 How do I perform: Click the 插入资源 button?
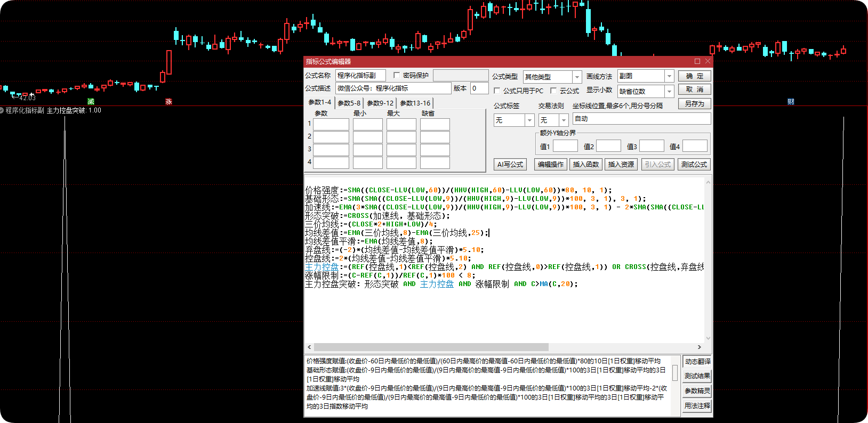tap(621, 165)
